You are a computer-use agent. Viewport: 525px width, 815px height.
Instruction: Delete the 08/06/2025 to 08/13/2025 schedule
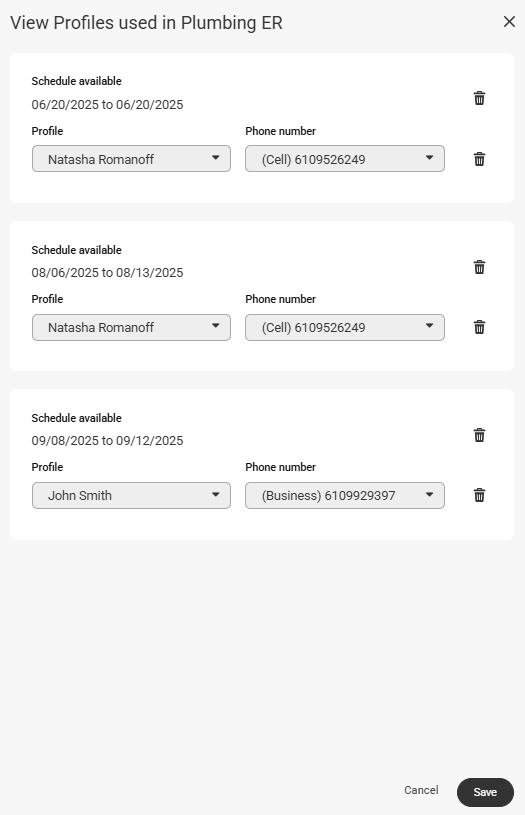tap(479, 267)
